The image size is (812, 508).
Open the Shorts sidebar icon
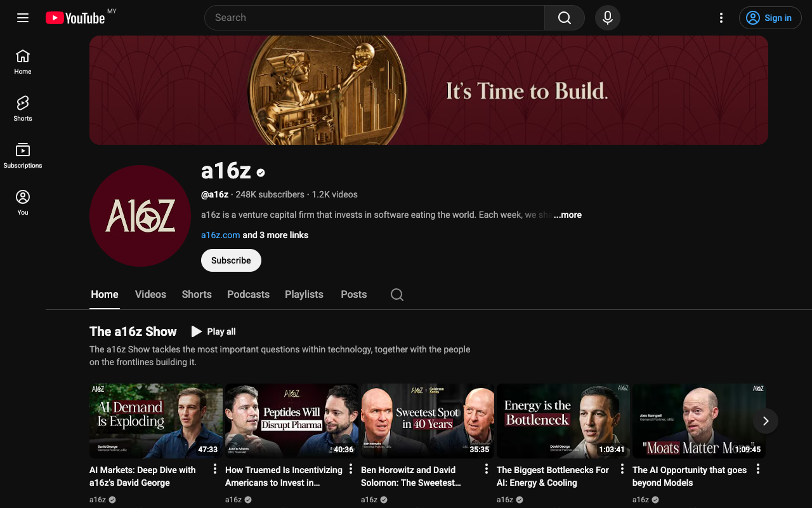coord(23,109)
